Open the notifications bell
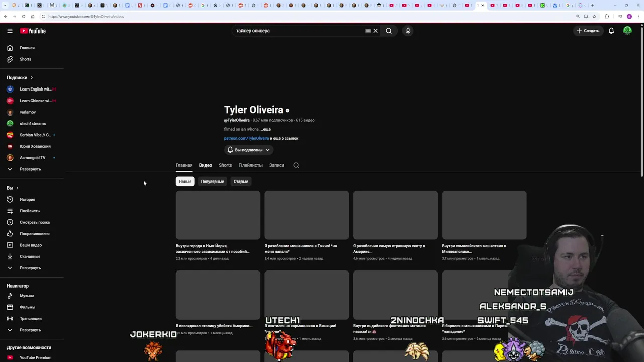644x362 pixels. [611, 31]
